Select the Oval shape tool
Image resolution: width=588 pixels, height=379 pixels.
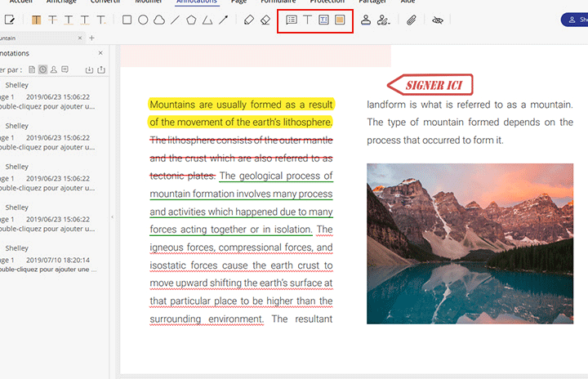pyautogui.click(x=143, y=20)
